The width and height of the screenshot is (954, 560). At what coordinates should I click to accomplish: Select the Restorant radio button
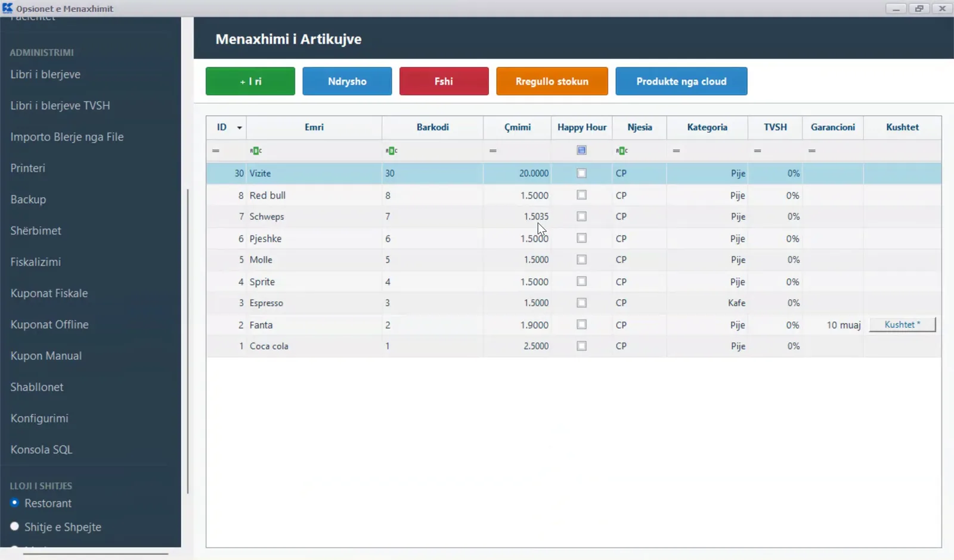tap(15, 503)
